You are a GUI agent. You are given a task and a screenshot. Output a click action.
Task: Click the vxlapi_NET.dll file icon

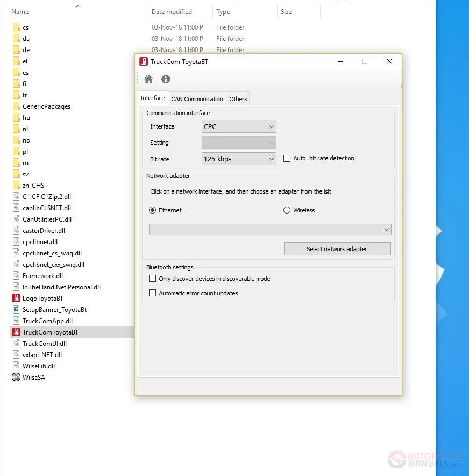16,354
